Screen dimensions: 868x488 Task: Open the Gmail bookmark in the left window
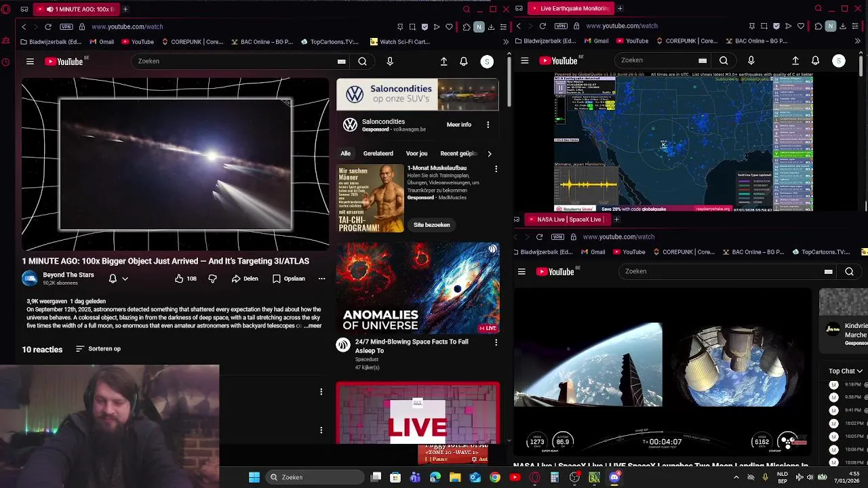(101, 42)
